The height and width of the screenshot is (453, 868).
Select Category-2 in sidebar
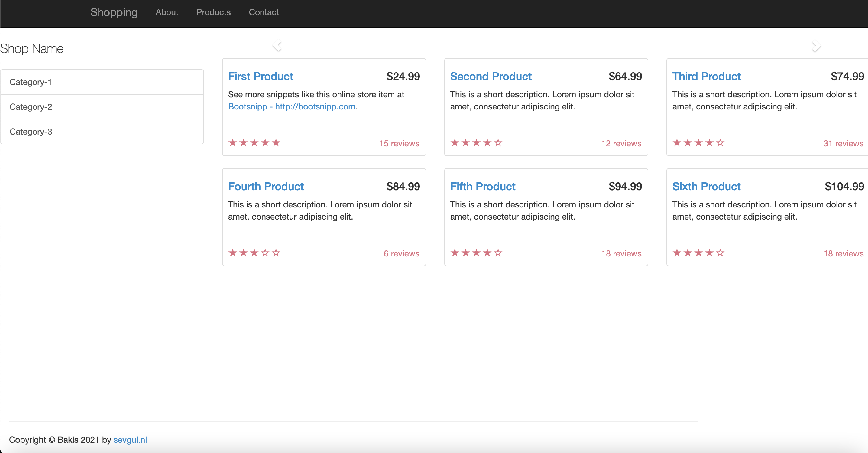[102, 107]
